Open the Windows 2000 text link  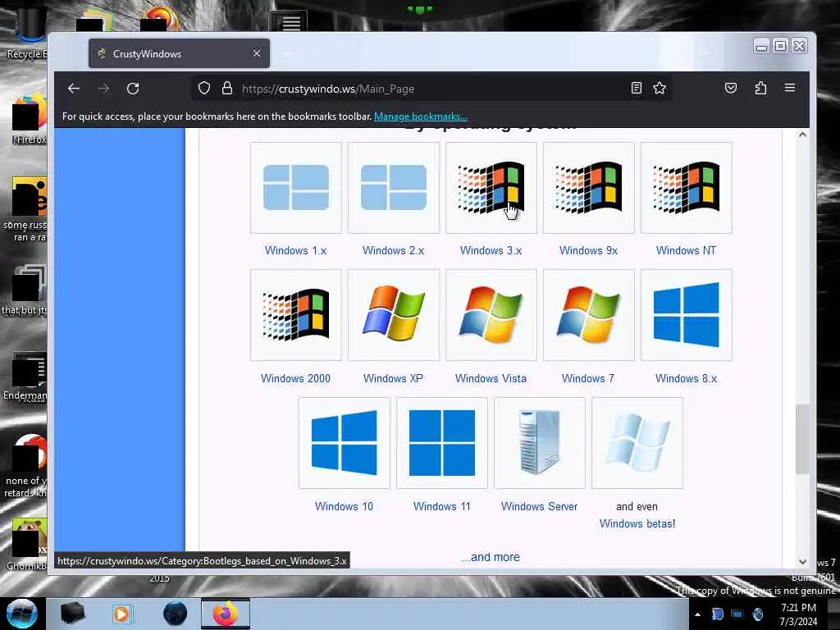[x=295, y=379]
